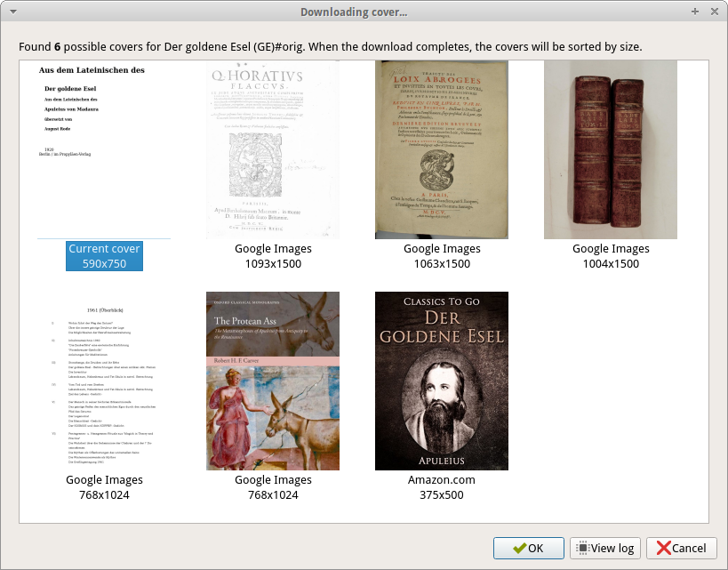Cancel the cover download dialog
The width and height of the screenshot is (728, 570).
[682, 548]
